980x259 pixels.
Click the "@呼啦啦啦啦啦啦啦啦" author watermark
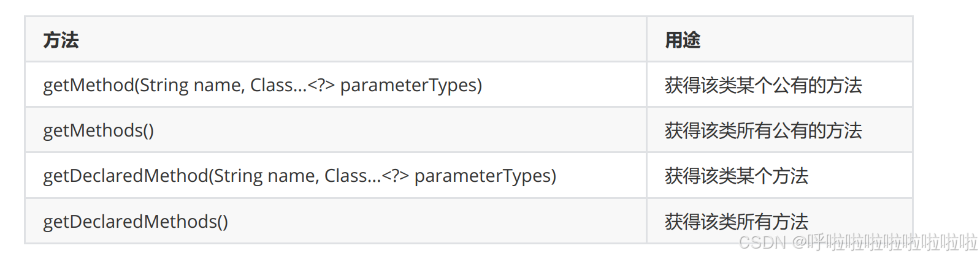click(884, 242)
